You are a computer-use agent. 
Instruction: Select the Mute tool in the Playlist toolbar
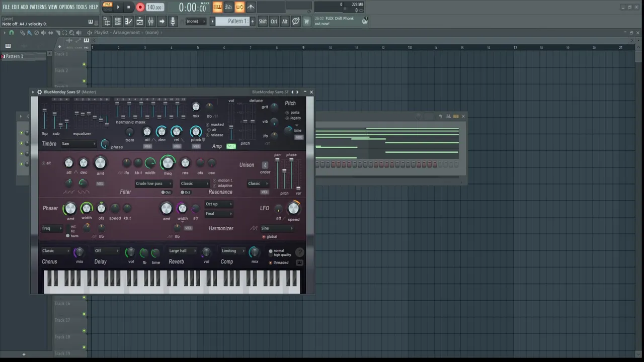click(43, 33)
